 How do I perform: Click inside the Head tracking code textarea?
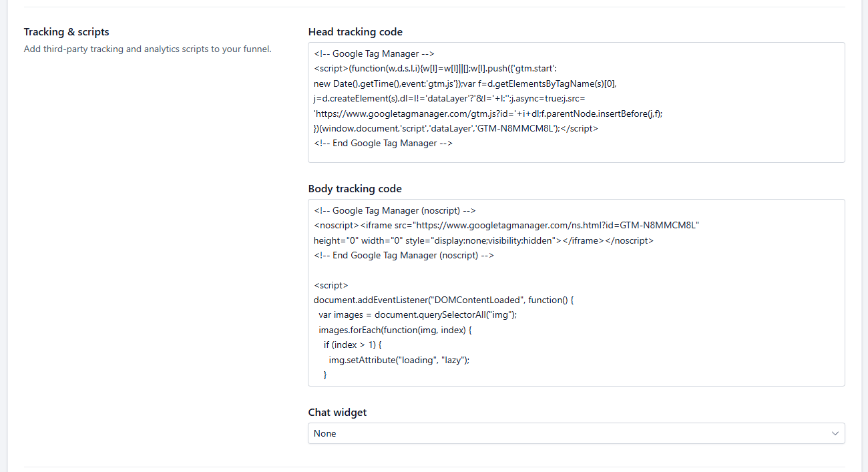576,102
